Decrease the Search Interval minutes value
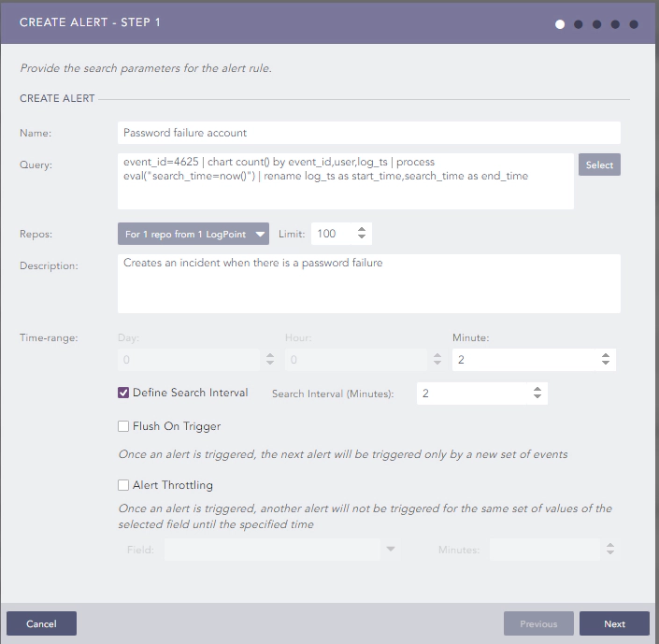Viewport: 659px width, 644px height. [x=537, y=396]
